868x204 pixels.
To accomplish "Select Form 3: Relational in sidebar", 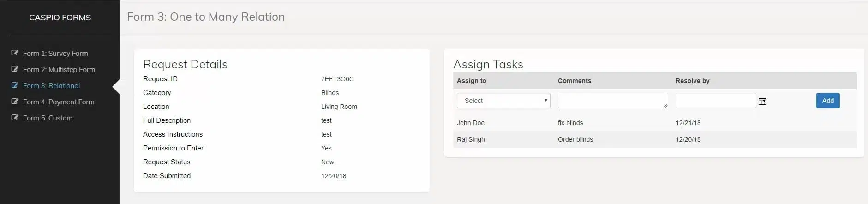I will pos(51,86).
